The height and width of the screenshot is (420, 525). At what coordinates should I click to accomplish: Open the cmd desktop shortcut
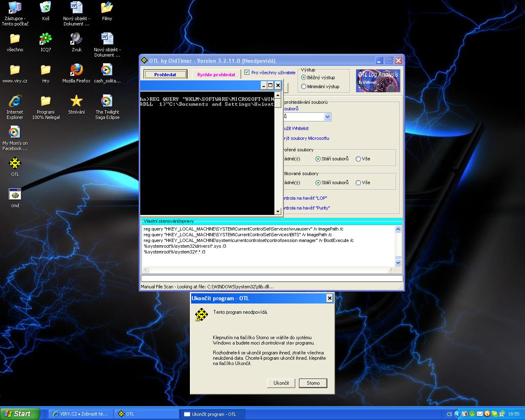(15, 195)
